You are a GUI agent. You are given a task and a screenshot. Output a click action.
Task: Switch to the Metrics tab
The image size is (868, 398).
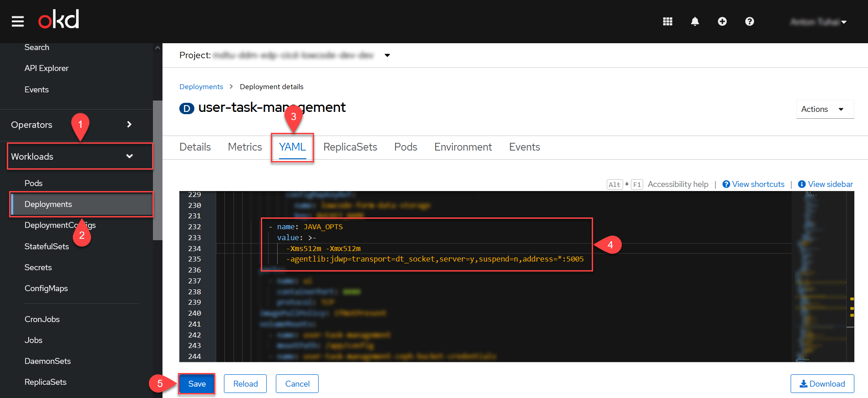tap(245, 147)
